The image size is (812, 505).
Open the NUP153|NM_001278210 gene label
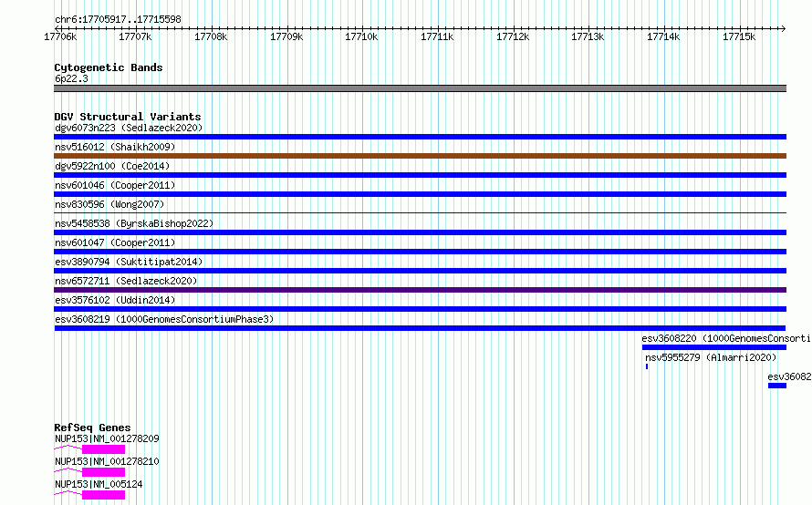(107, 461)
